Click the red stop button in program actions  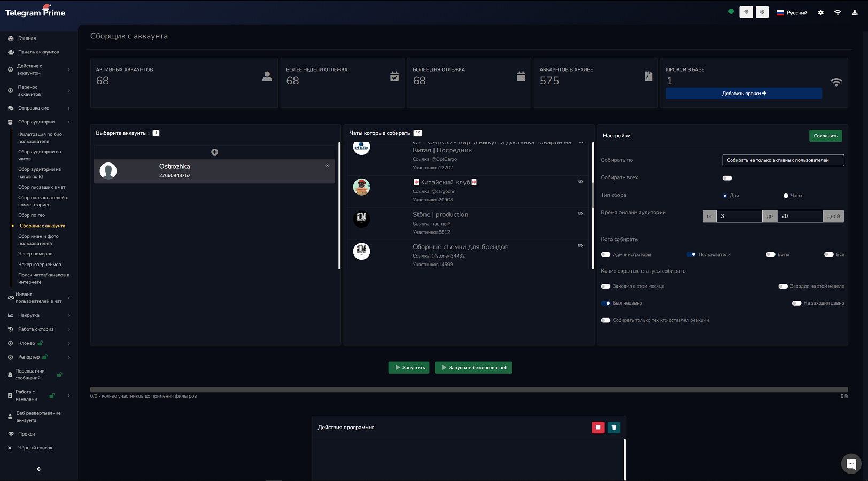point(598,428)
